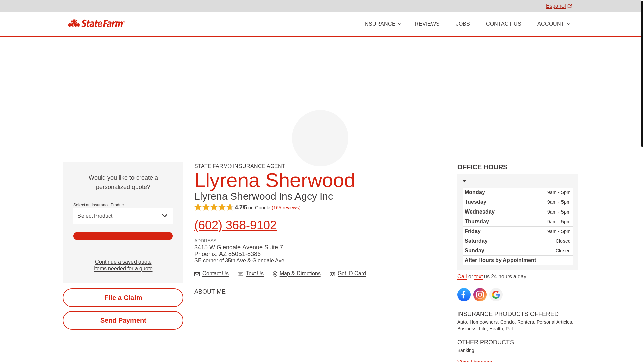Click the star rating icons

(214, 207)
